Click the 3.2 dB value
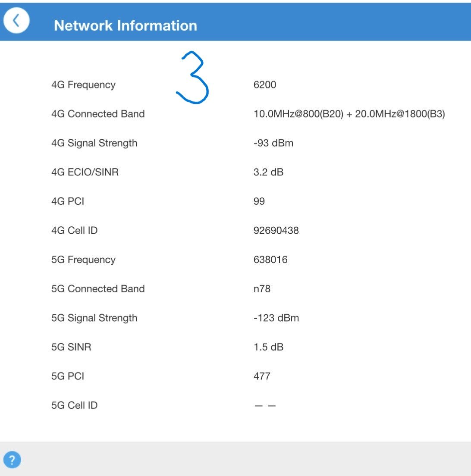This screenshot has width=471, height=476. [x=268, y=172]
